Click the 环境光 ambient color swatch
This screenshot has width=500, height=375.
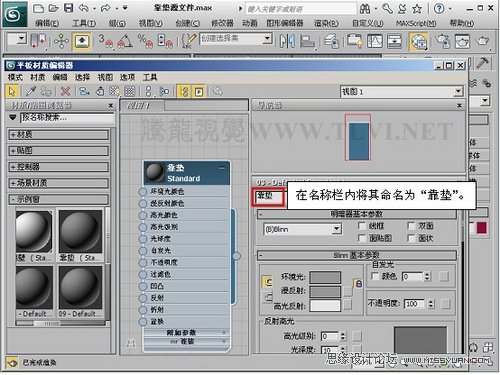[x=325, y=277]
